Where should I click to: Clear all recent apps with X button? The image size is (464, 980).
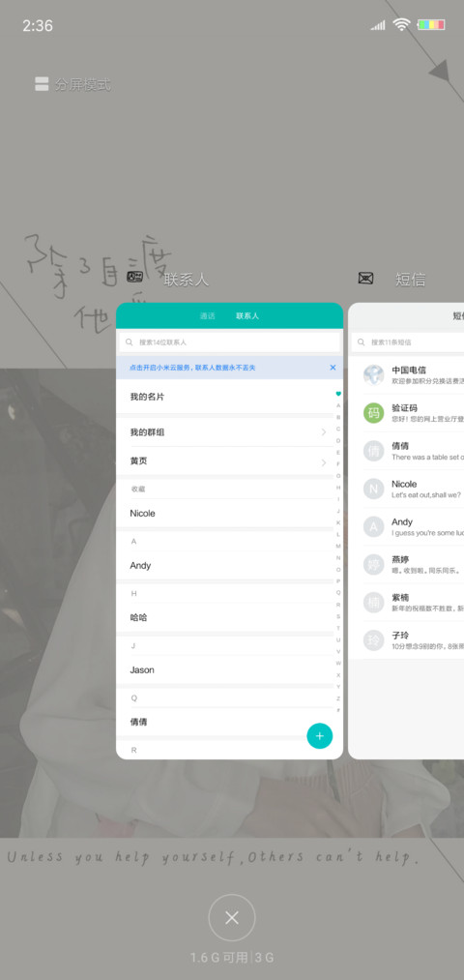coord(232,917)
